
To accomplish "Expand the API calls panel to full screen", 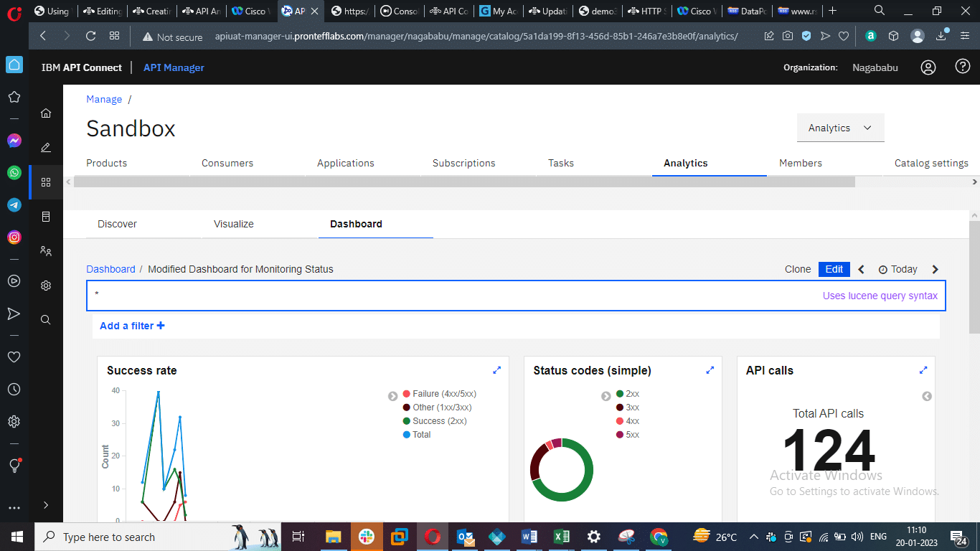I will click(x=923, y=370).
